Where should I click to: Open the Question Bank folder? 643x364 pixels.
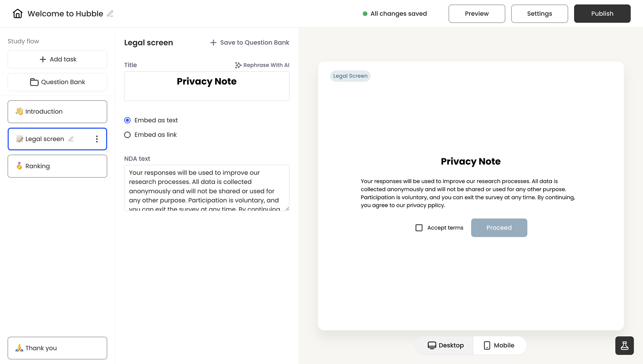point(57,82)
